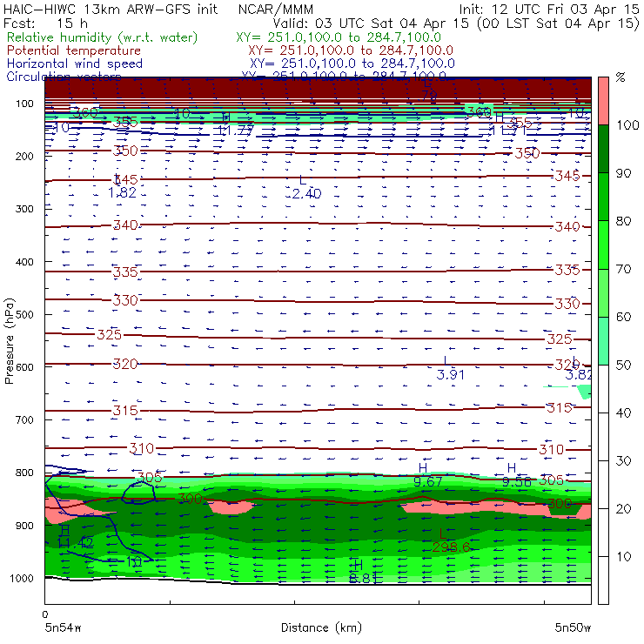This screenshot has height=644, width=644.
Task: Click the '1000' pressure axis tick label
Action: click(x=22, y=578)
